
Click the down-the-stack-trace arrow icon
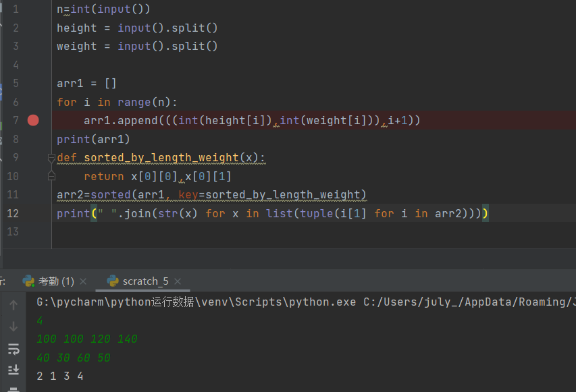coord(14,326)
